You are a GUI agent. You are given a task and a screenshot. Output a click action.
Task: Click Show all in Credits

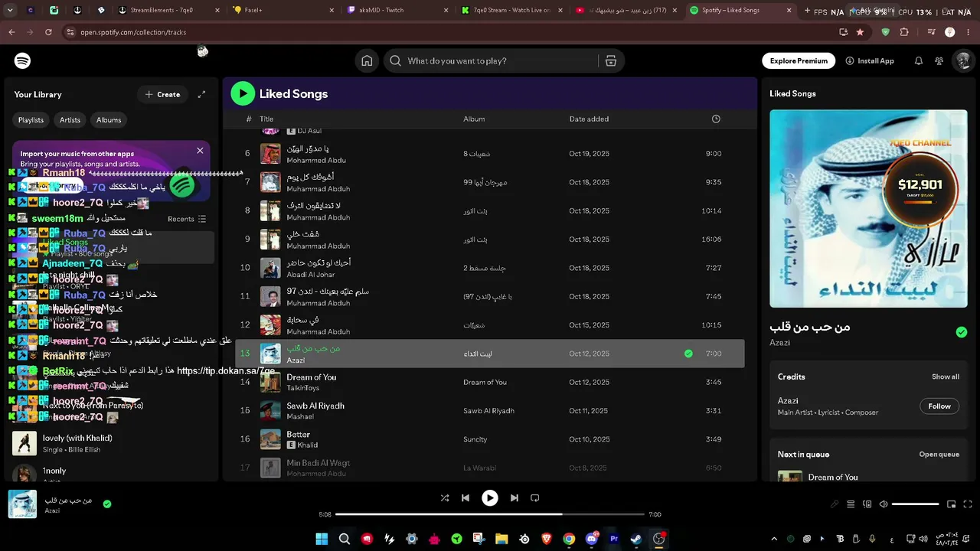946,377
